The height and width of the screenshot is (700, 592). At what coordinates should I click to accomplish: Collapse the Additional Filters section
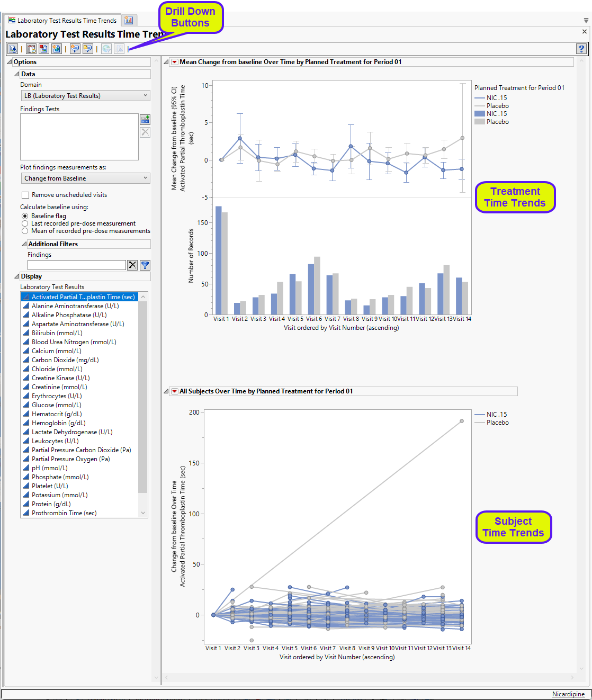[24, 244]
